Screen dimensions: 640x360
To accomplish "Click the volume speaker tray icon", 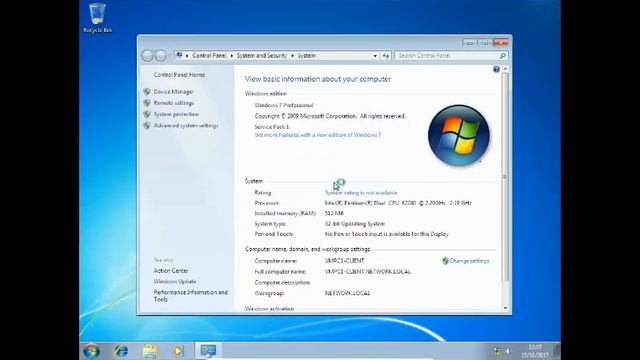I will point(508,351).
